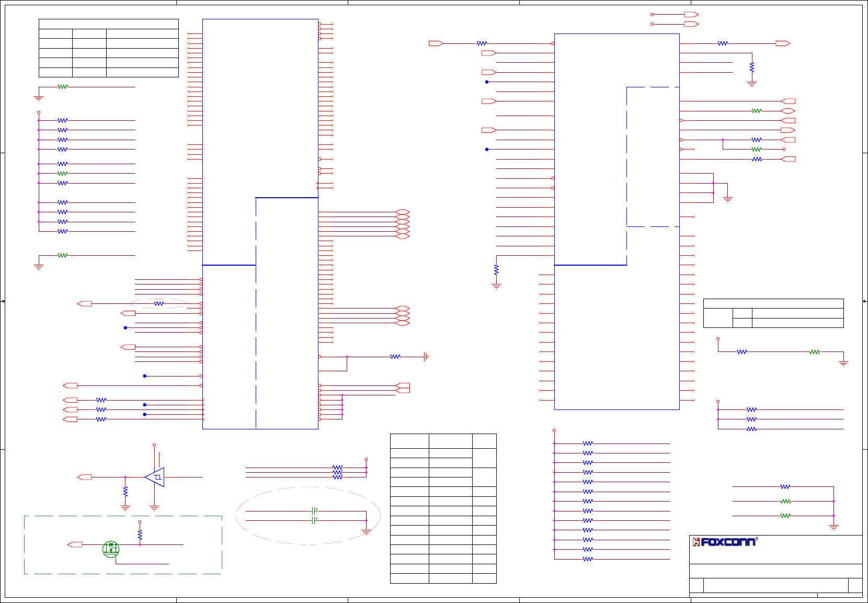Image resolution: width=868 pixels, height=603 pixels.
Task: Select the blue Schmitt-trigger buffer triangle
Action: tap(155, 477)
